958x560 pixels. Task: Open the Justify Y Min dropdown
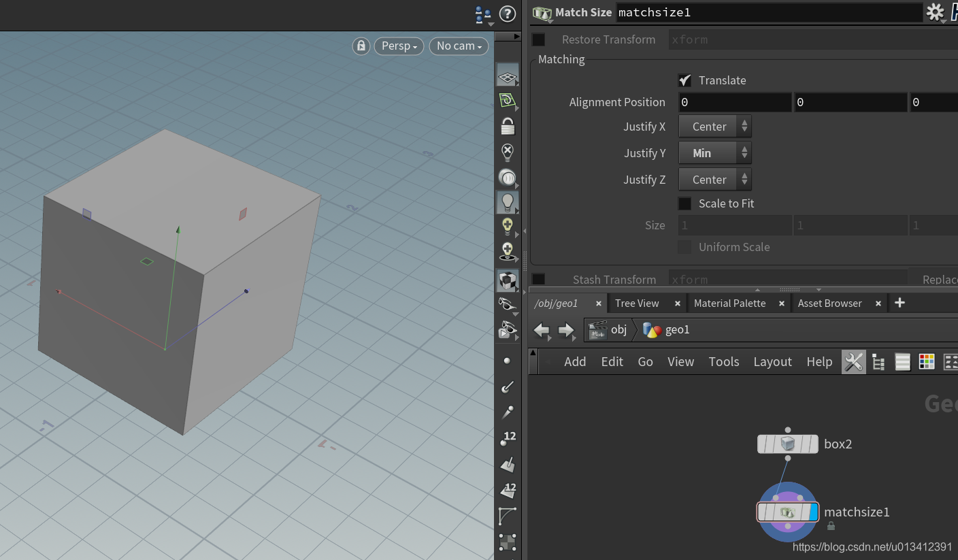[x=715, y=153]
